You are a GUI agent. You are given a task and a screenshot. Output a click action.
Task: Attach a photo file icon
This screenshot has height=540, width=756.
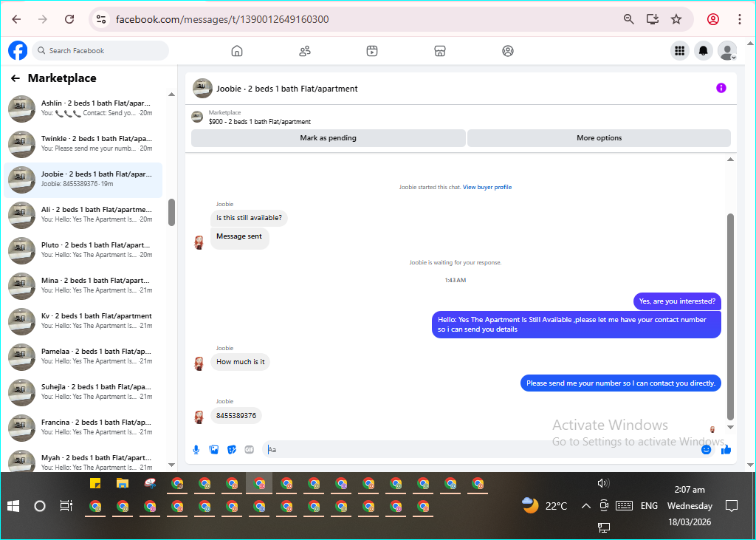(214, 450)
